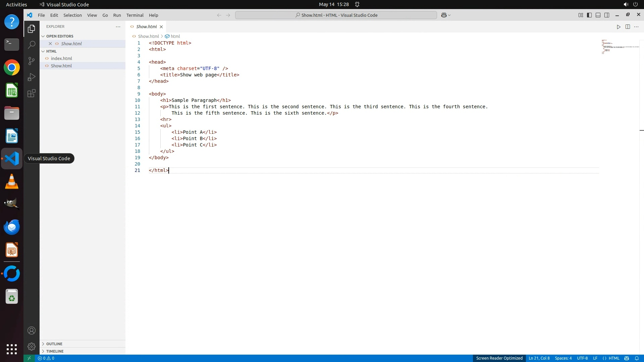The width and height of the screenshot is (644, 362).
Task: Click the command center search box
Action: 336,15
